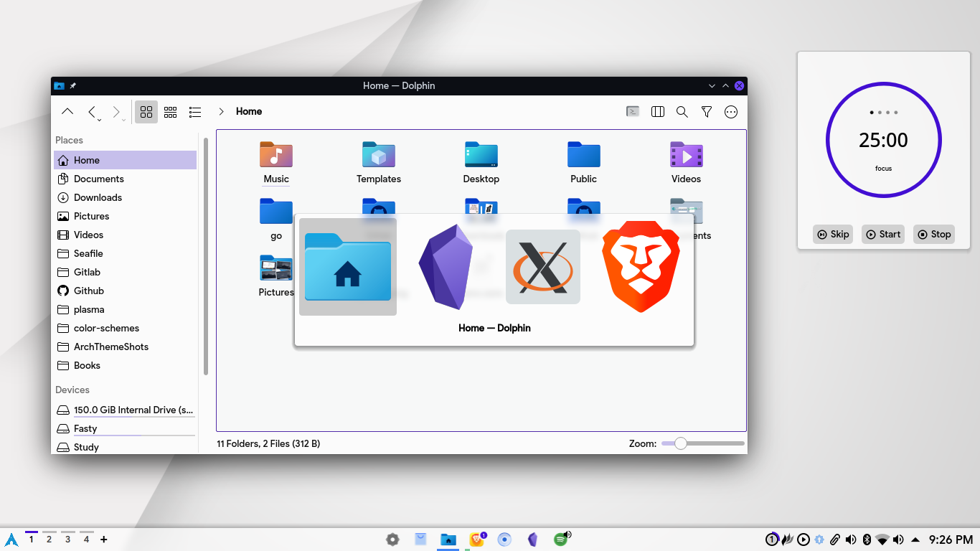Select the Study device in sidebar

click(x=126, y=447)
